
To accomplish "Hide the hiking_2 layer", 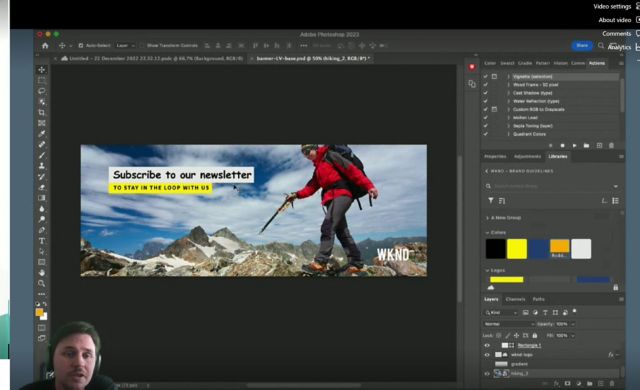I will point(487,373).
